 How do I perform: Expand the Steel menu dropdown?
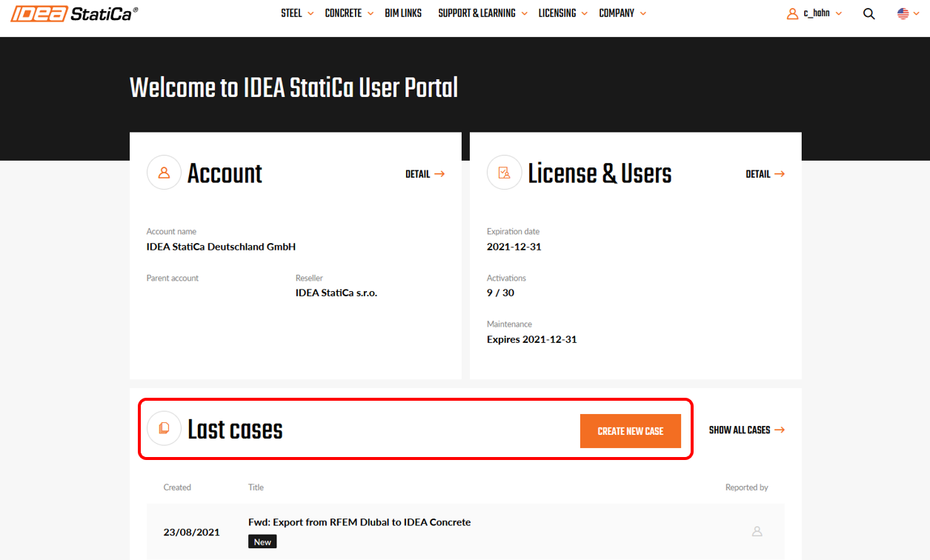pyautogui.click(x=297, y=13)
